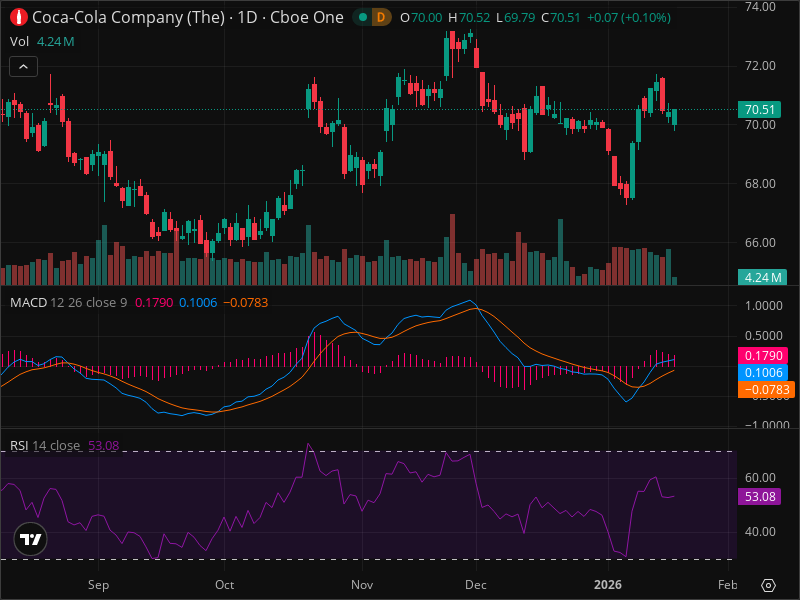Click the pink 0.1790 MACD histogram label
The image size is (800, 600).
pos(763,356)
